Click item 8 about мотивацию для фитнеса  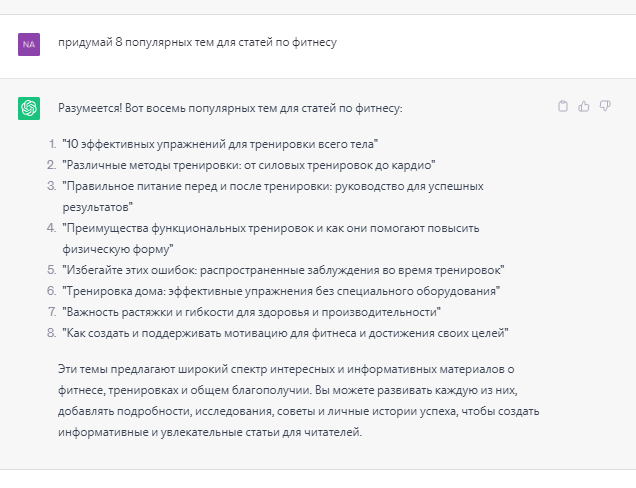285,333
